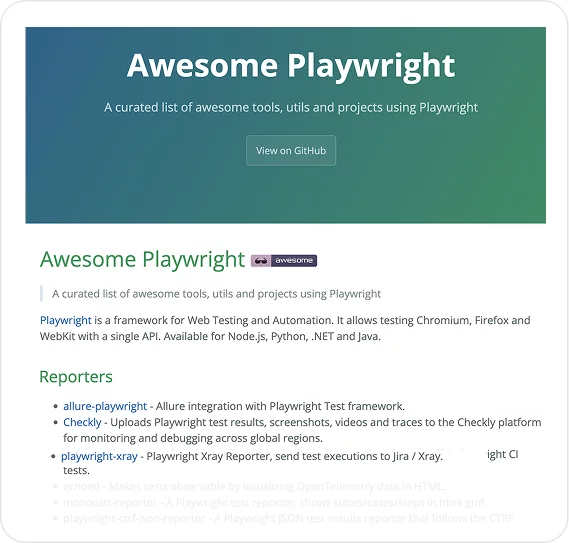Click the purple 'awesome' badge label

[x=294, y=261]
